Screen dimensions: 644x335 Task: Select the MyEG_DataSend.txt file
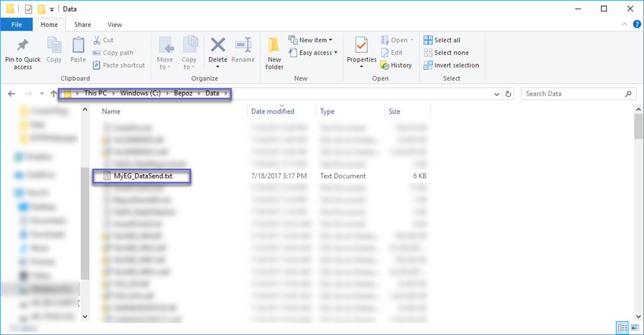tap(143, 176)
